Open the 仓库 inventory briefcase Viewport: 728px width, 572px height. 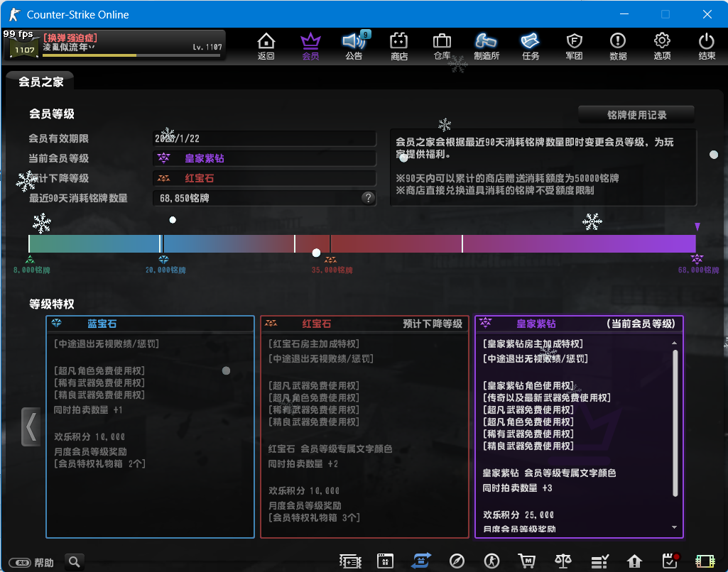pyautogui.click(x=442, y=45)
